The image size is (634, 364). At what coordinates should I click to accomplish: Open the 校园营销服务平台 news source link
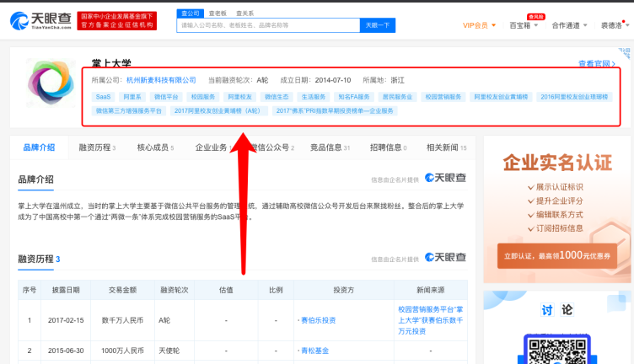[x=431, y=320]
